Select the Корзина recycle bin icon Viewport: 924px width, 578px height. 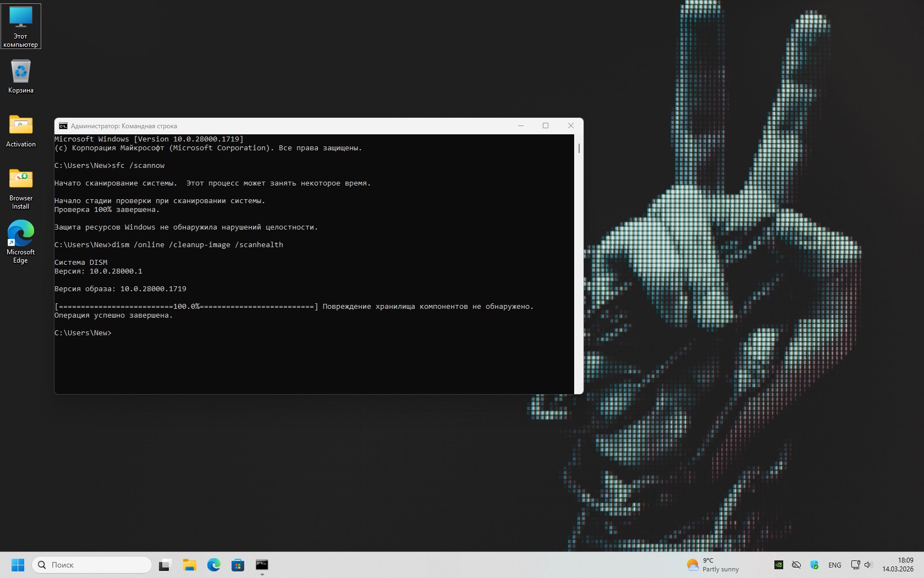tap(21, 77)
